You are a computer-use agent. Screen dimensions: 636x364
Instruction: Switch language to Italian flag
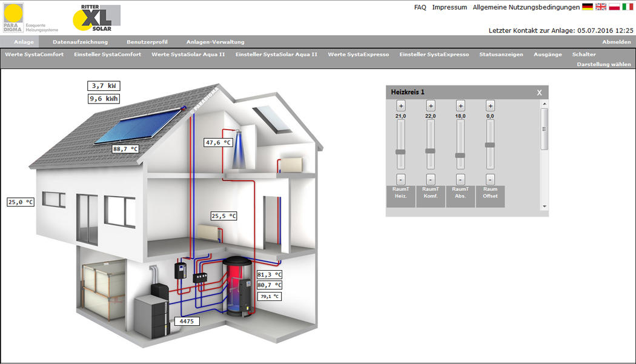pos(628,7)
